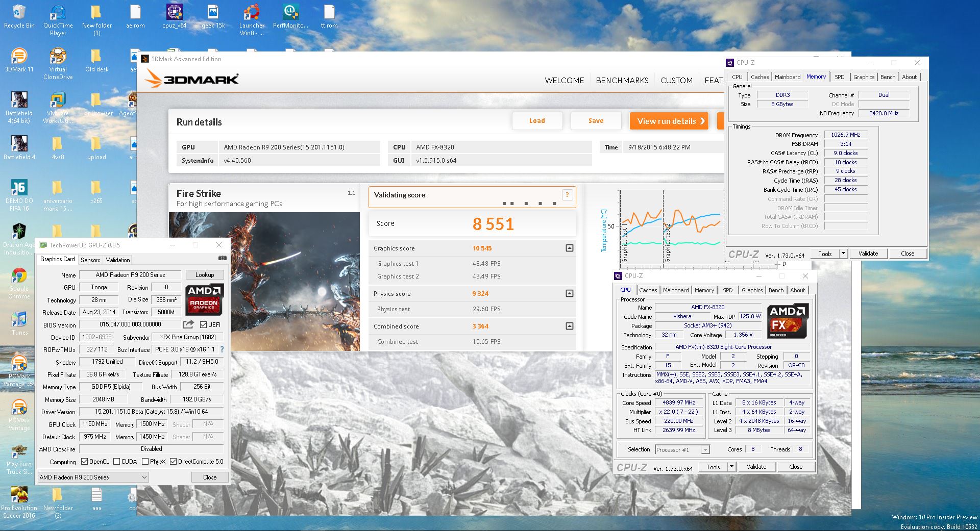Open Tools dropdown arrow in CPU-Z CPU window
The height and width of the screenshot is (531, 980).
pos(731,467)
